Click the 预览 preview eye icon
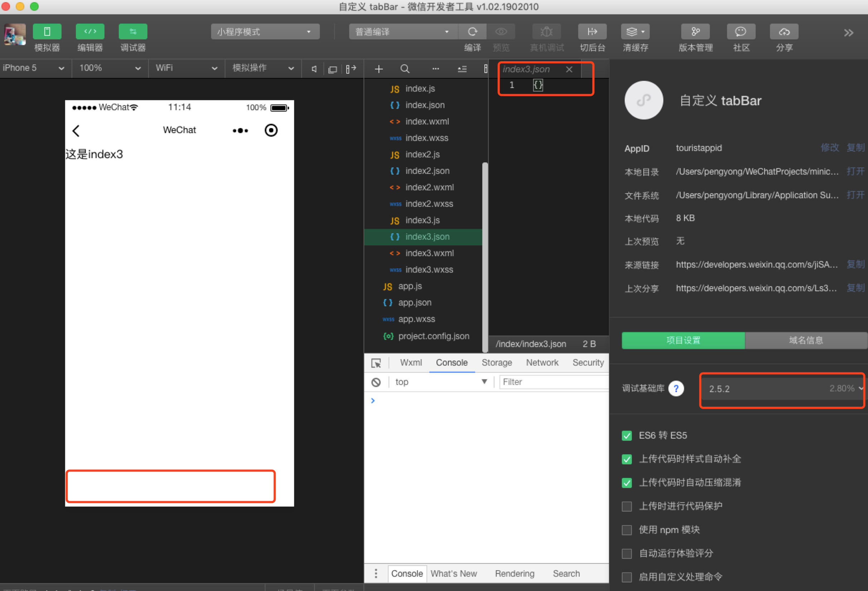The image size is (868, 591). pos(501,32)
